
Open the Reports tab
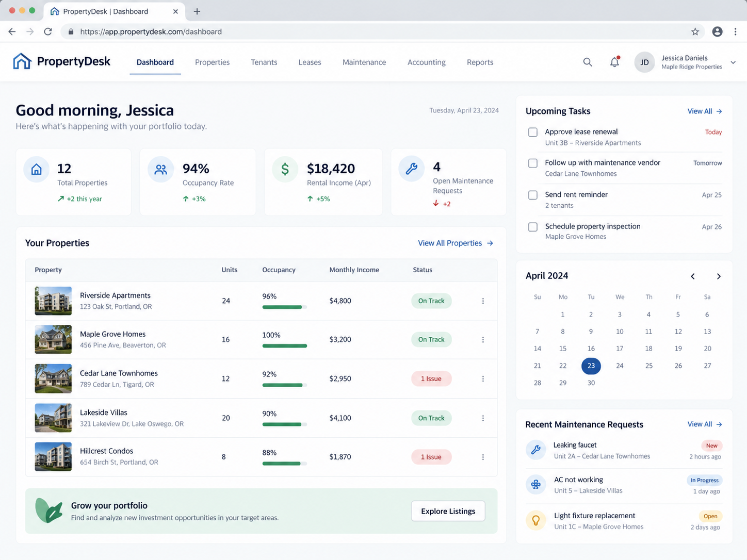click(x=480, y=62)
